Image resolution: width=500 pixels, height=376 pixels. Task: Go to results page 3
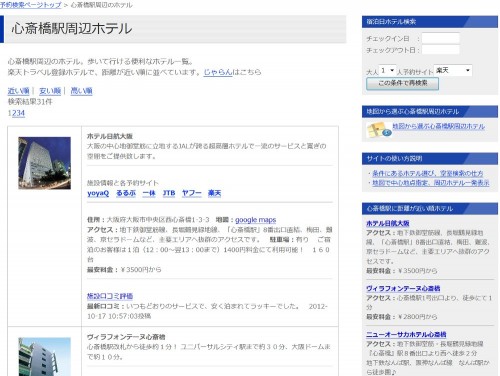pos(18,113)
